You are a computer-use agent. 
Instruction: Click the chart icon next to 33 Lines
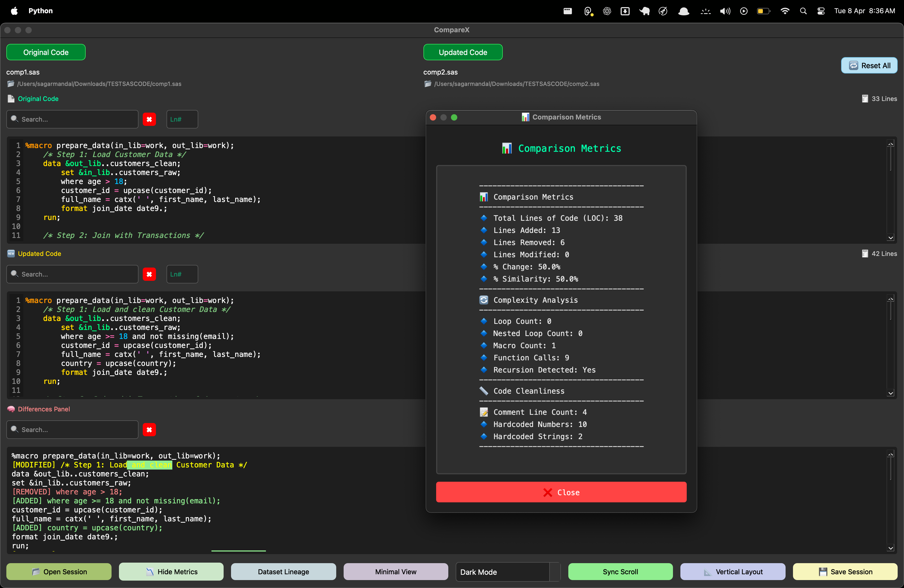point(865,99)
